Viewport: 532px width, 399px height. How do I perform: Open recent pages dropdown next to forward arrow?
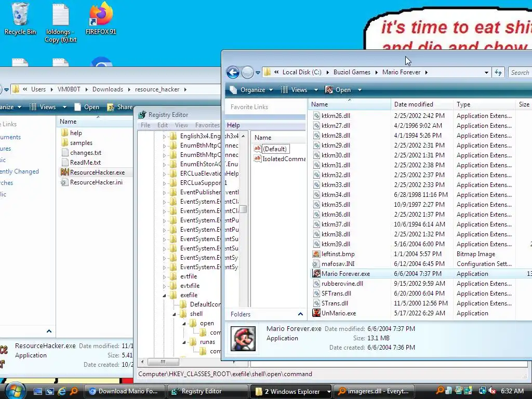coord(258,73)
